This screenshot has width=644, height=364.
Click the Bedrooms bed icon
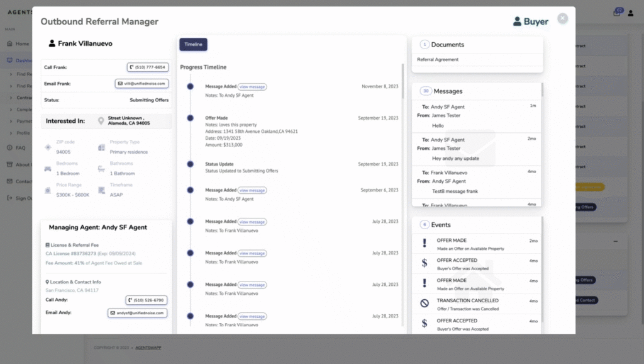pos(48,169)
